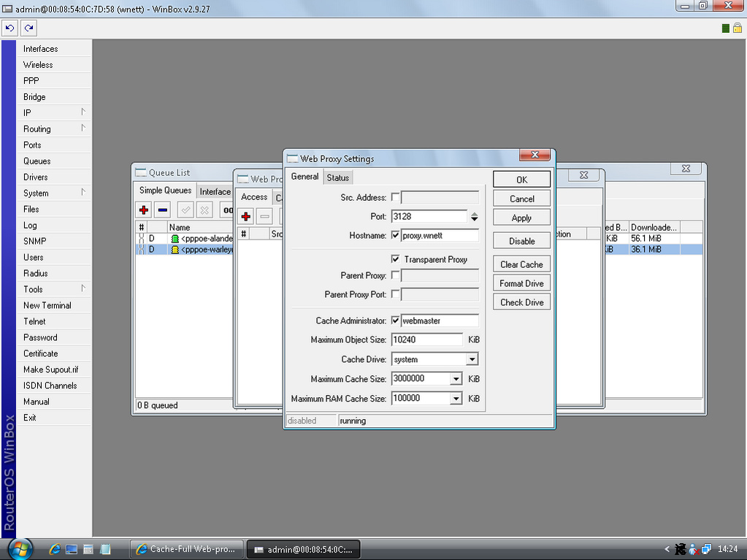Click Show Desktop quick launch icon
This screenshot has width=747, height=560.
pos(72,550)
